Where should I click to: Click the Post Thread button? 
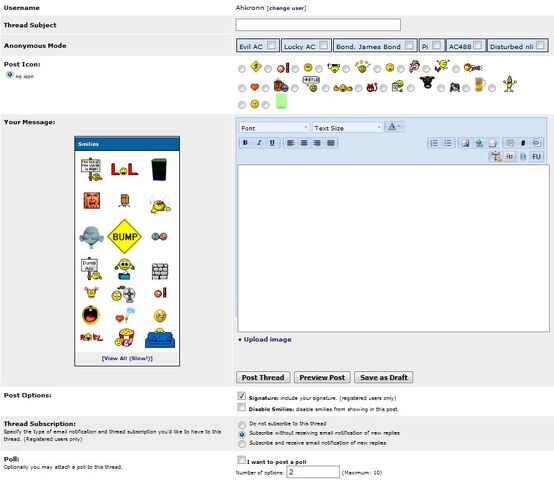[263, 377]
